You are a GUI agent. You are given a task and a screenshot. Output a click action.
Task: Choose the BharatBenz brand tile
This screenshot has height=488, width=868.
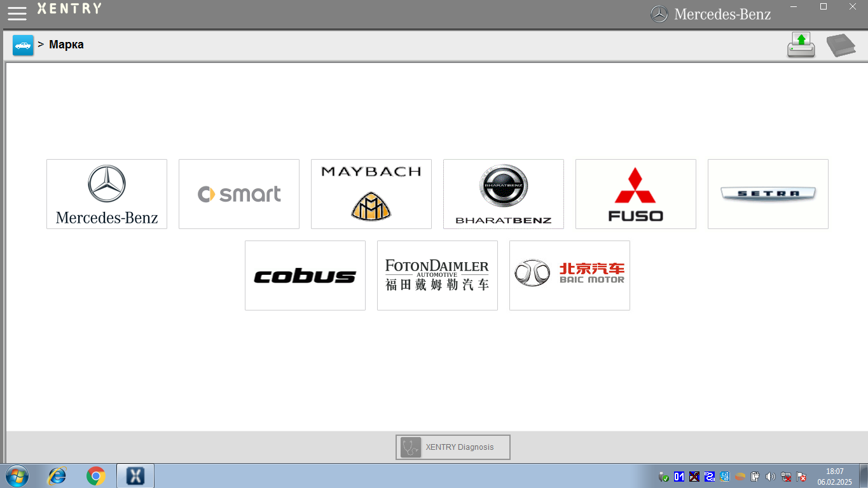coord(504,194)
